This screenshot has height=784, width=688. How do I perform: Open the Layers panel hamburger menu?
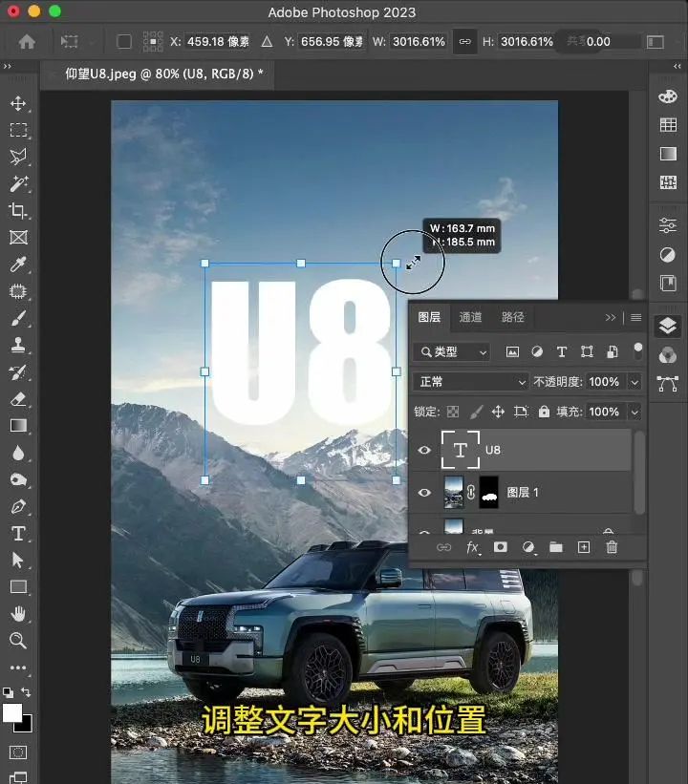tap(636, 317)
